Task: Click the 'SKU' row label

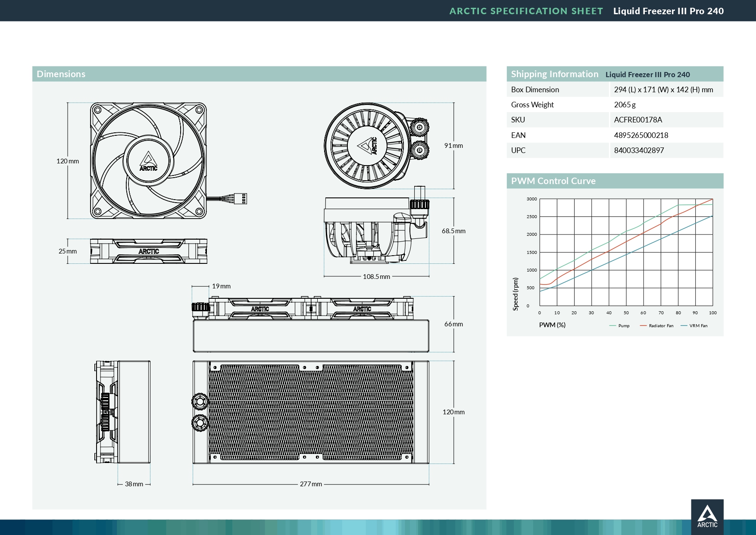Action: pos(518,120)
